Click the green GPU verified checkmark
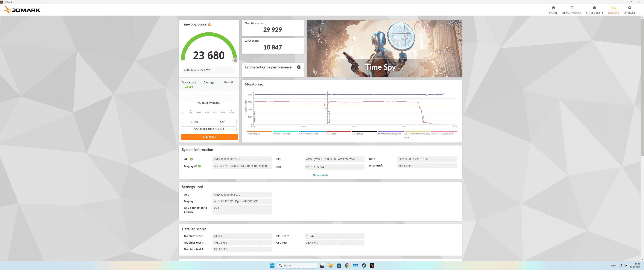This screenshot has height=270, width=644. pyautogui.click(x=192, y=159)
